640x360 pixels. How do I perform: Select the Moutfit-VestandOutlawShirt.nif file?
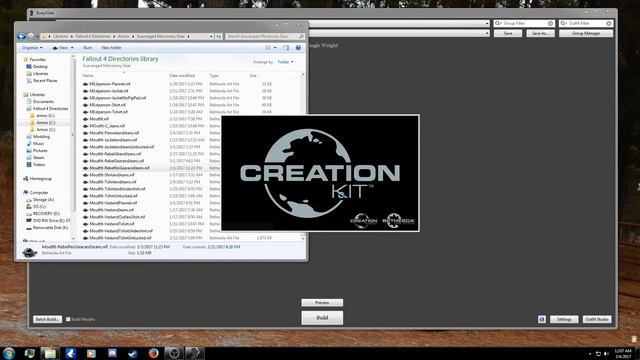[x=117, y=217]
